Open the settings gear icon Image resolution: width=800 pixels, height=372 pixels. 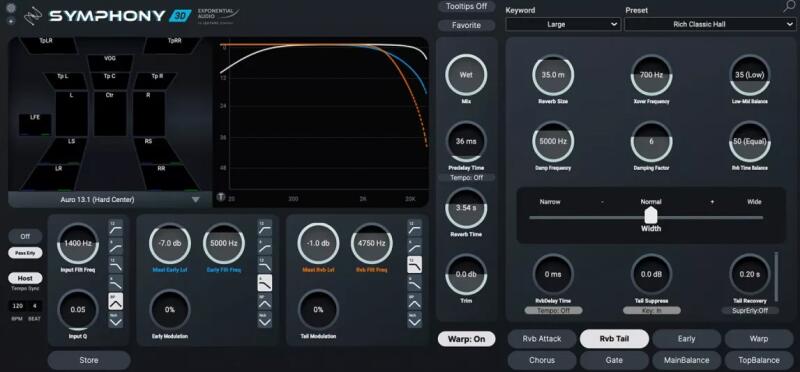point(11,8)
